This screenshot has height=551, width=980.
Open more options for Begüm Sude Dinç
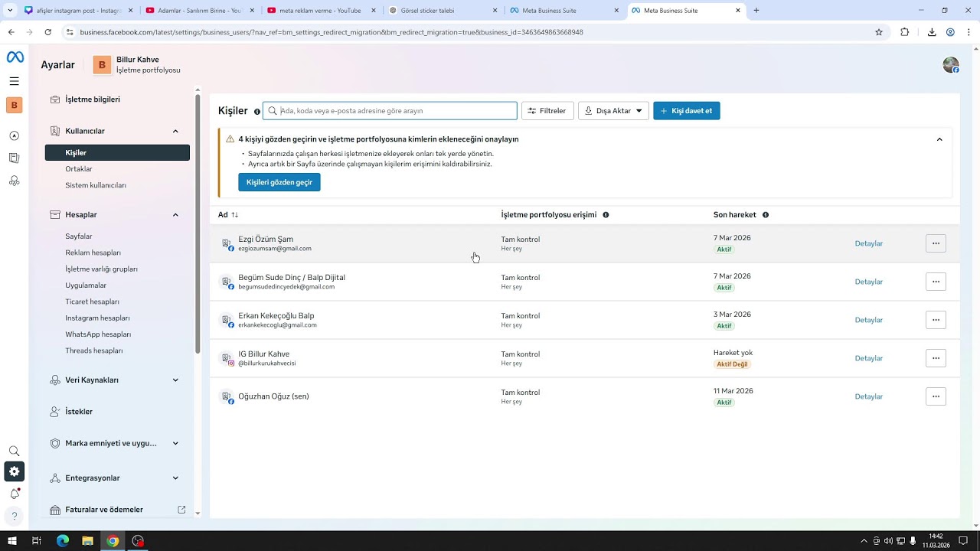(x=936, y=282)
